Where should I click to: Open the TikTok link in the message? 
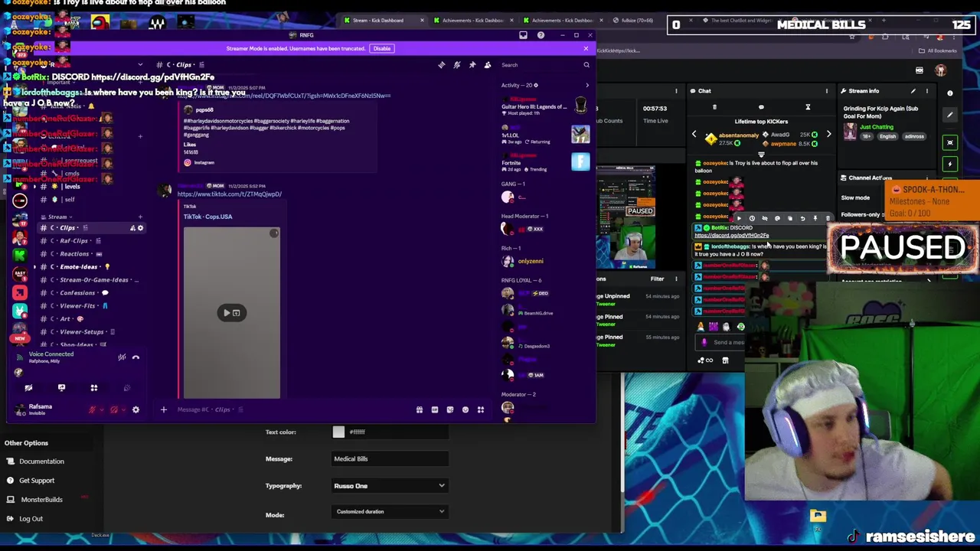click(230, 194)
